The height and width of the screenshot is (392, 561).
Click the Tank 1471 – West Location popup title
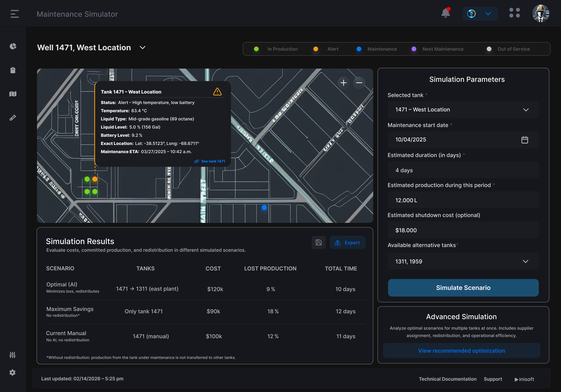click(x=131, y=92)
